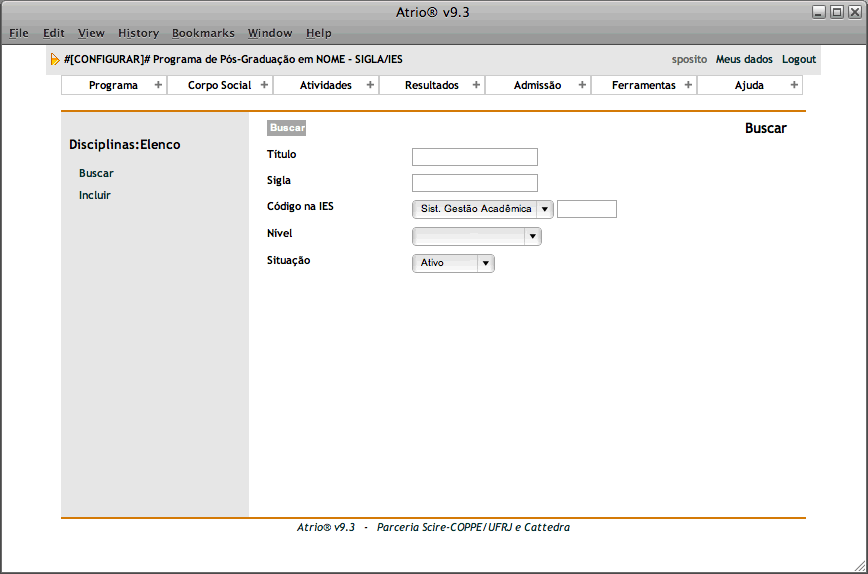Click the plus icon beside Programa
This screenshot has width=868, height=574.
[158, 85]
